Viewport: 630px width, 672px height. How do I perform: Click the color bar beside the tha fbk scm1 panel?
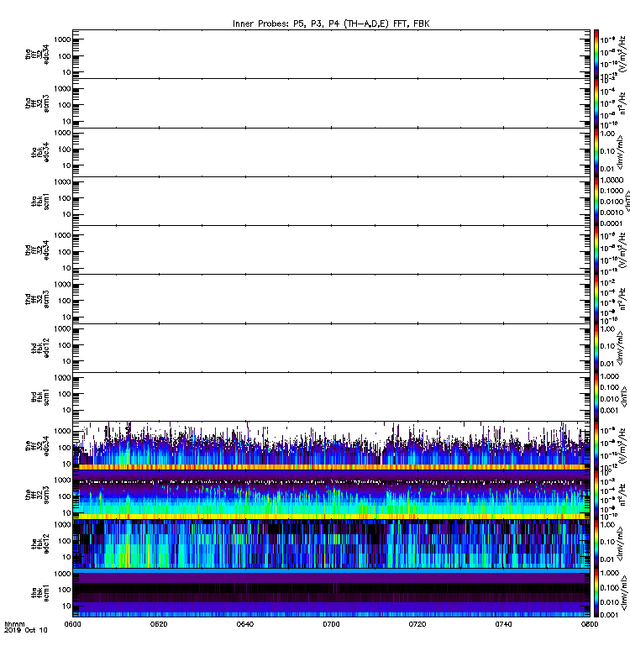coord(596,201)
